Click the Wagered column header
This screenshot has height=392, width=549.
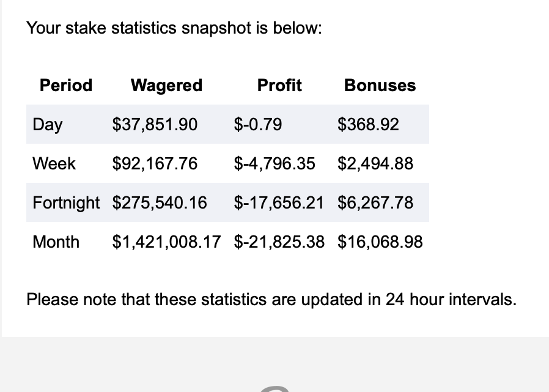point(167,85)
